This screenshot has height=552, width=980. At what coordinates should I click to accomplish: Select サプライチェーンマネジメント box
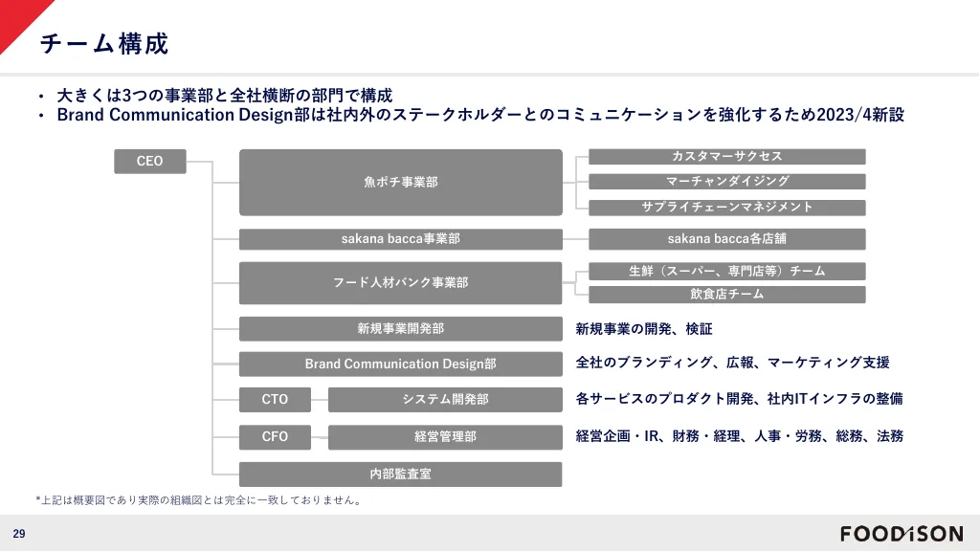pos(727,207)
